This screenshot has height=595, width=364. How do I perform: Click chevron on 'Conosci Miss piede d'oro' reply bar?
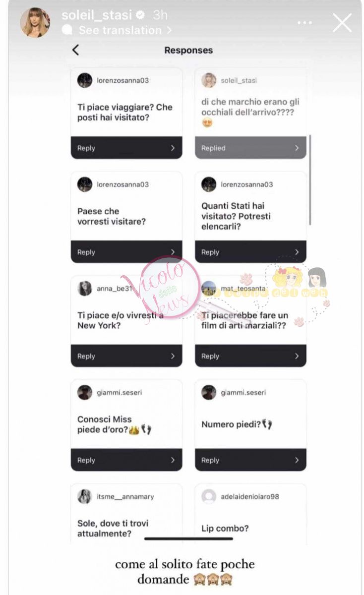(173, 460)
